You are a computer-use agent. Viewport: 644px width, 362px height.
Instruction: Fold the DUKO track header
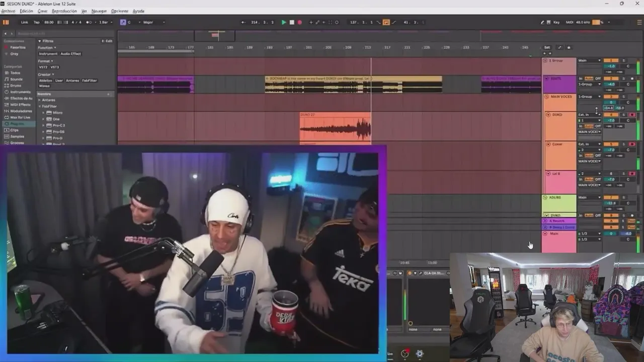click(548, 115)
